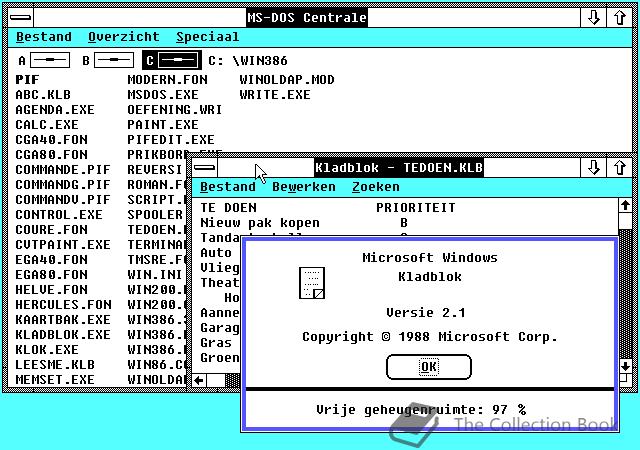Select MEMSET.EXE file

click(55, 380)
